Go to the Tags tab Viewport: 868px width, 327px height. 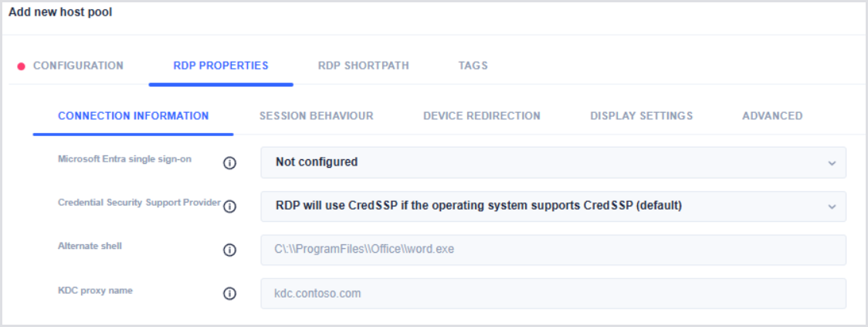click(x=473, y=66)
